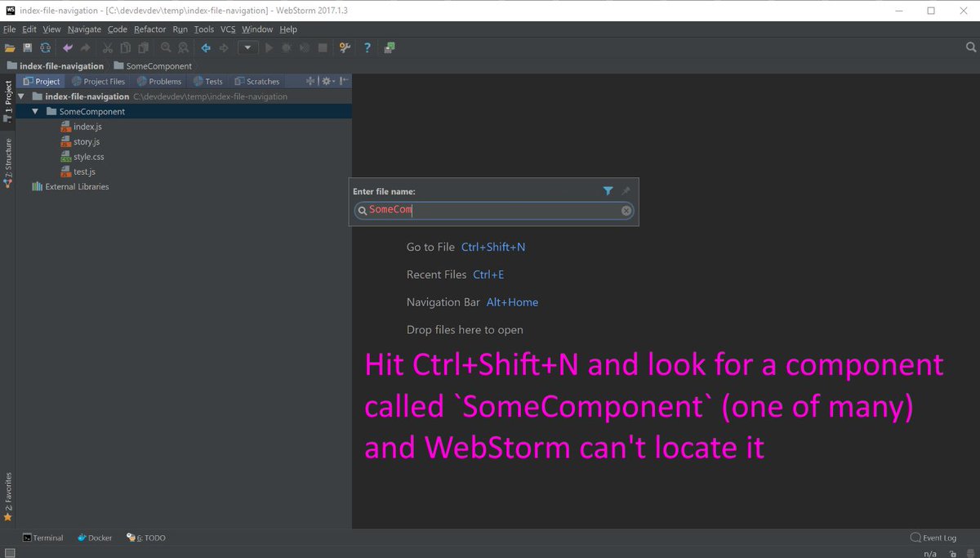Open the Tools menu
The image size is (980, 558).
(x=203, y=29)
